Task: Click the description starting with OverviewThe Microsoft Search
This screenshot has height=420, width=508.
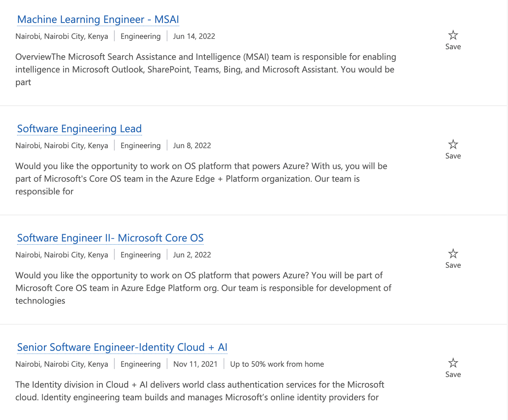Action: [205, 69]
